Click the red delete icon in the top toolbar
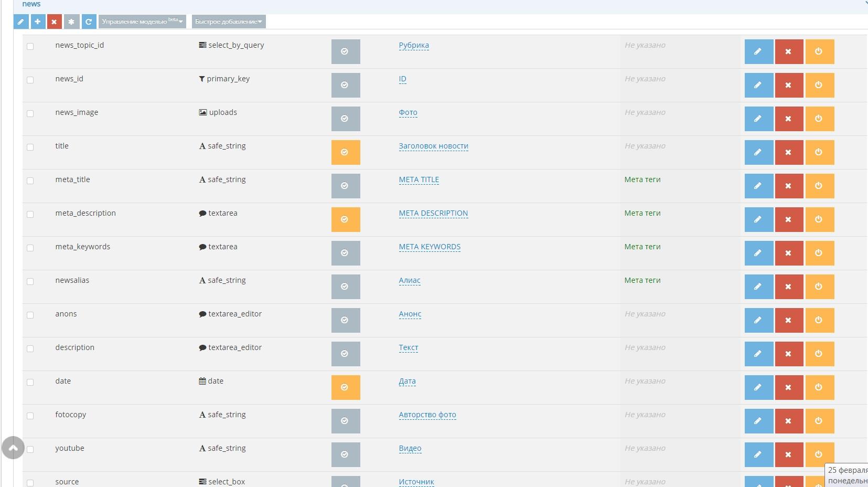This screenshot has height=487, width=868. (54, 22)
